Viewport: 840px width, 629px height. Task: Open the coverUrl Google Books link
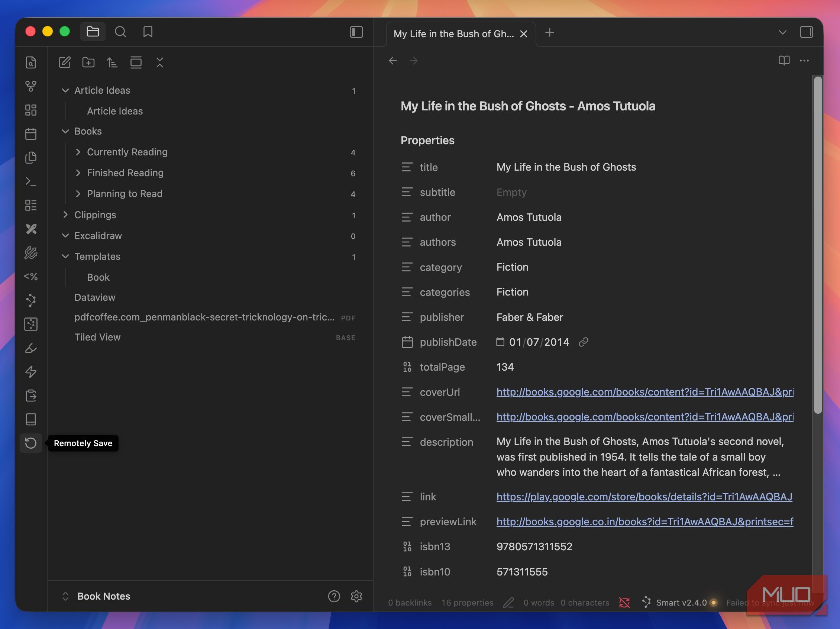tap(645, 392)
